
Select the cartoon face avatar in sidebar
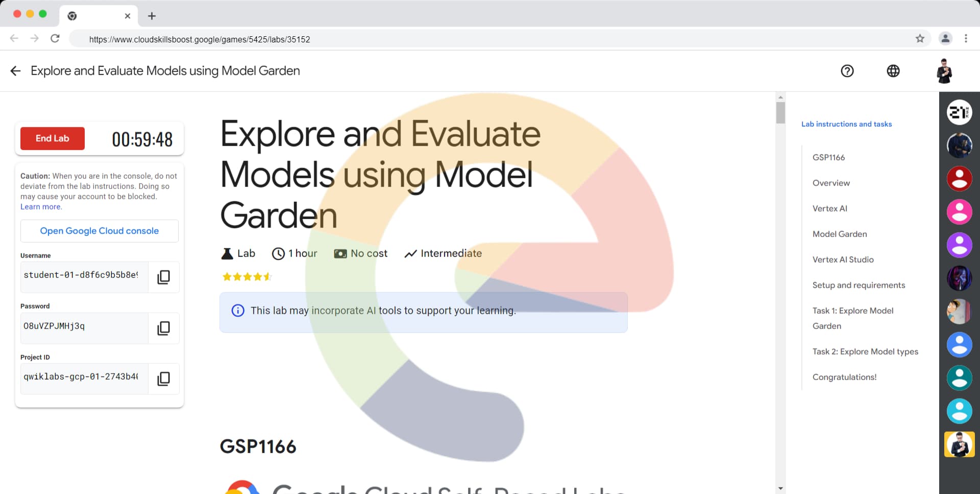960,312
